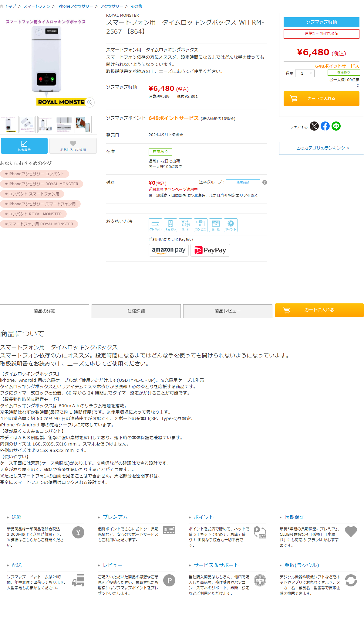The width and height of the screenshot is (364, 625).
Task: Select the Pay払い payment icon
Action: point(170,225)
